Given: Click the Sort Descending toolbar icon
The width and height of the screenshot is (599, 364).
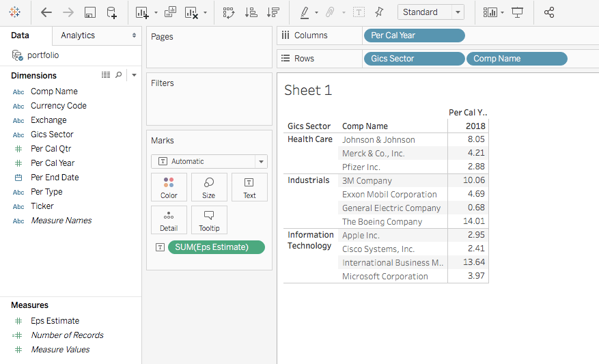Looking at the screenshot, I should [273, 12].
